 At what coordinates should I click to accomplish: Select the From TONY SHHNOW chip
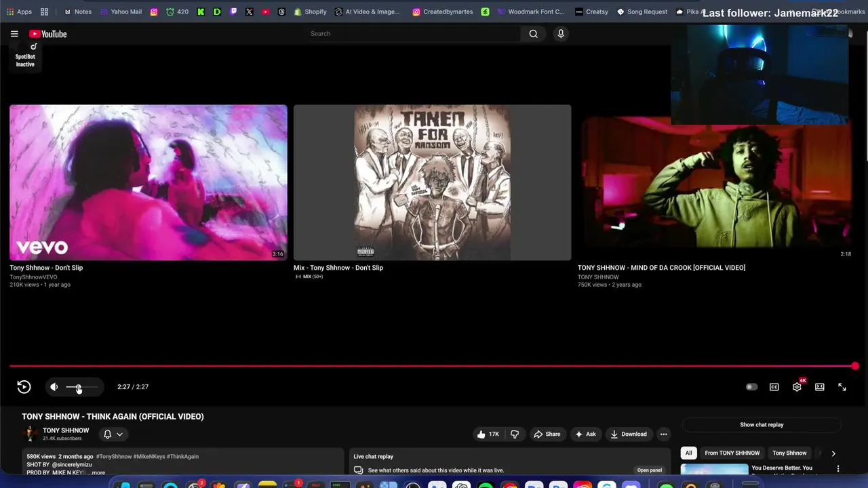click(x=732, y=453)
